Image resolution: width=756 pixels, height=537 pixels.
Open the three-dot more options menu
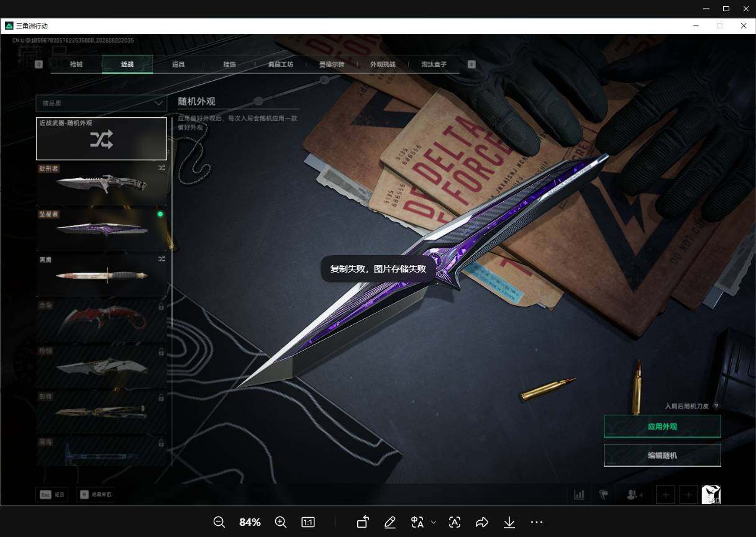click(x=537, y=522)
